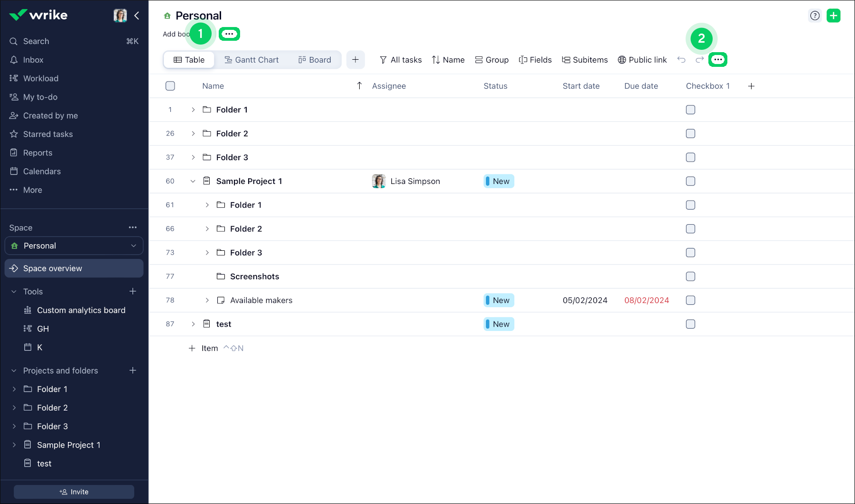
Task: Open the Reports section
Action: [37, 153]
